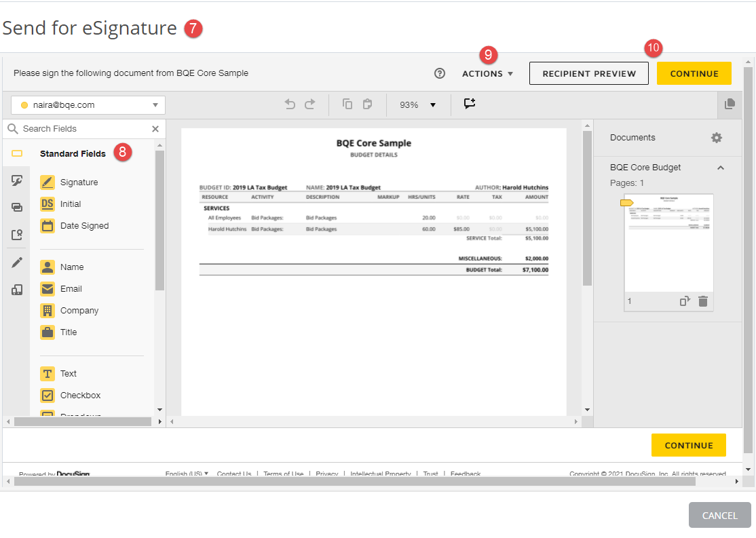Viewport: 756px width, 538px height.
Task: Click the CANCEL button
Action: (x=719, y=516)
